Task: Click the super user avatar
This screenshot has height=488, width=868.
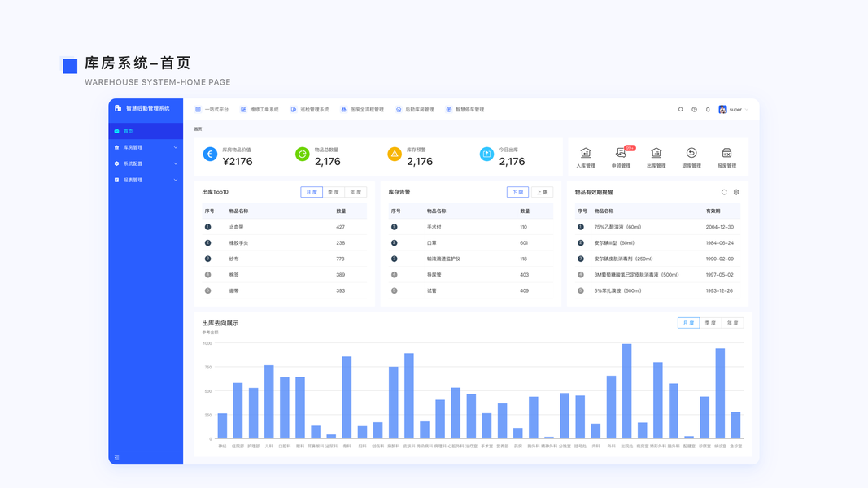Action: pyautogui.click(x=722, y=110)
